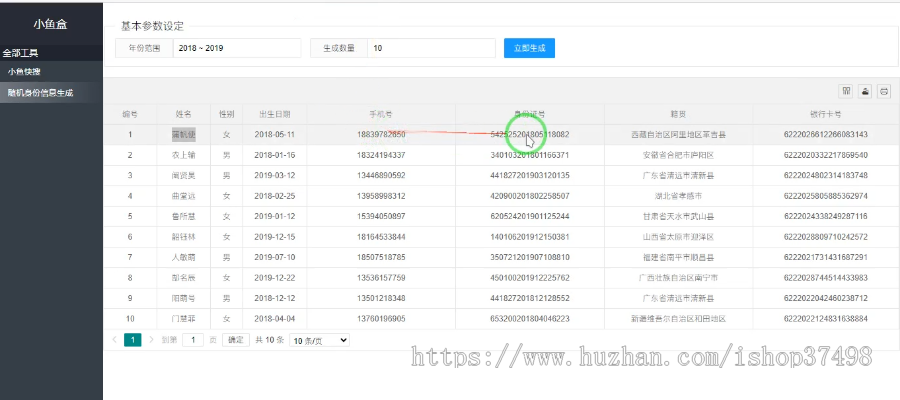Open the 10 条/页 page size dropdown
The image size is (900, 400).
click(x=319, y=340)
